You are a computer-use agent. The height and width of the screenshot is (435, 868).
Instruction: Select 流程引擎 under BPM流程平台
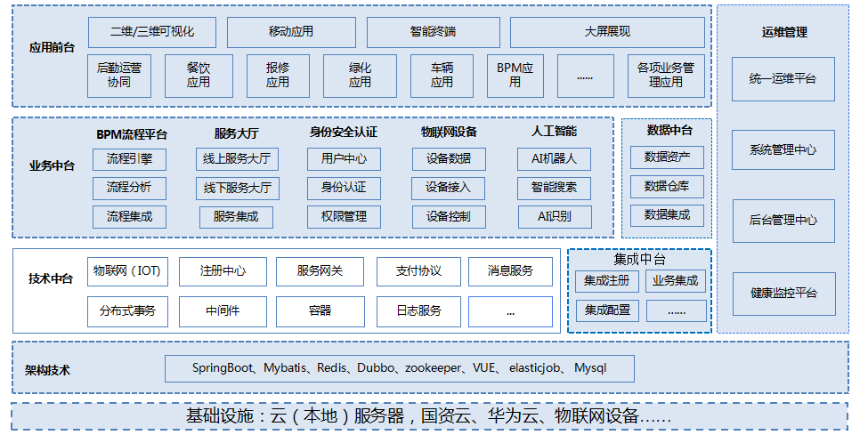tap(129, 160)
